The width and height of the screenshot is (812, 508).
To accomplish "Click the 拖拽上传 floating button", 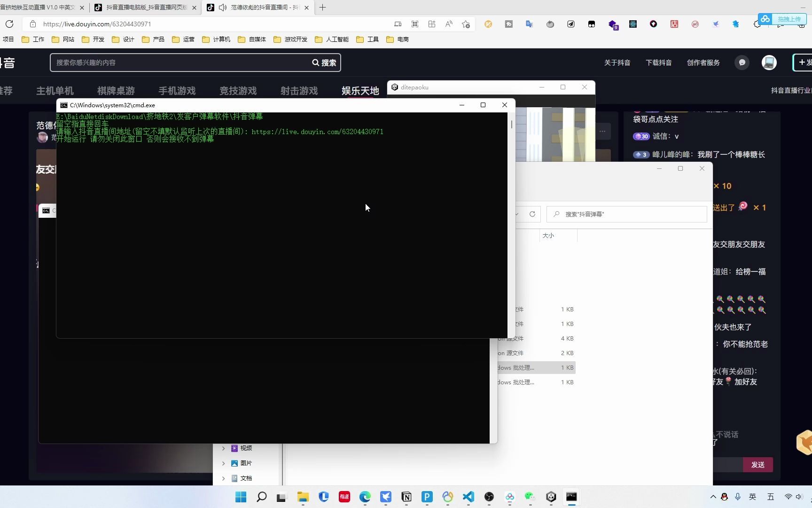I will tap(782, 19).
